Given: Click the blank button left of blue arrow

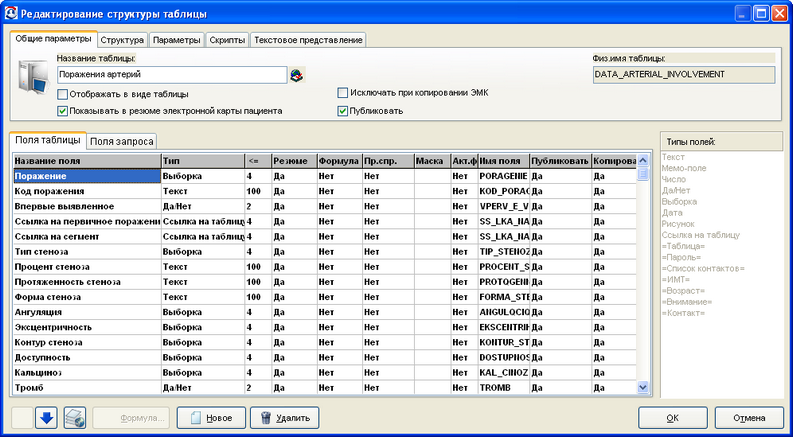Looking at the screenshot, I should click(22, 418).
